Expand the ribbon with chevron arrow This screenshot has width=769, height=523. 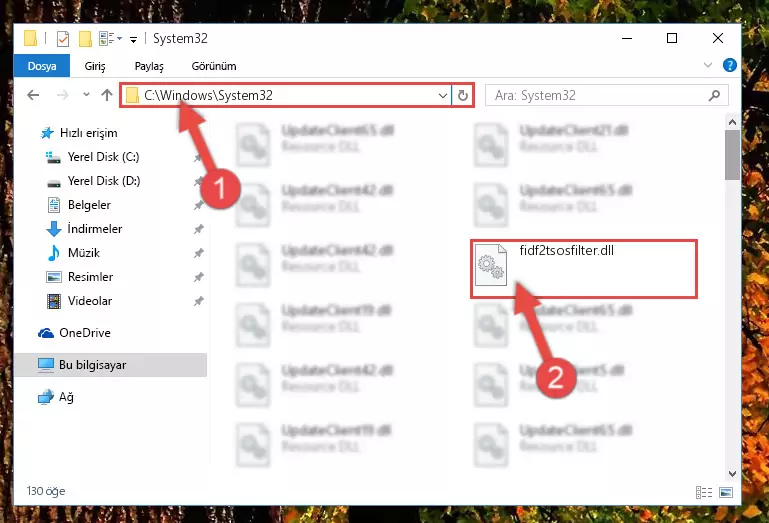pos(708,65)
